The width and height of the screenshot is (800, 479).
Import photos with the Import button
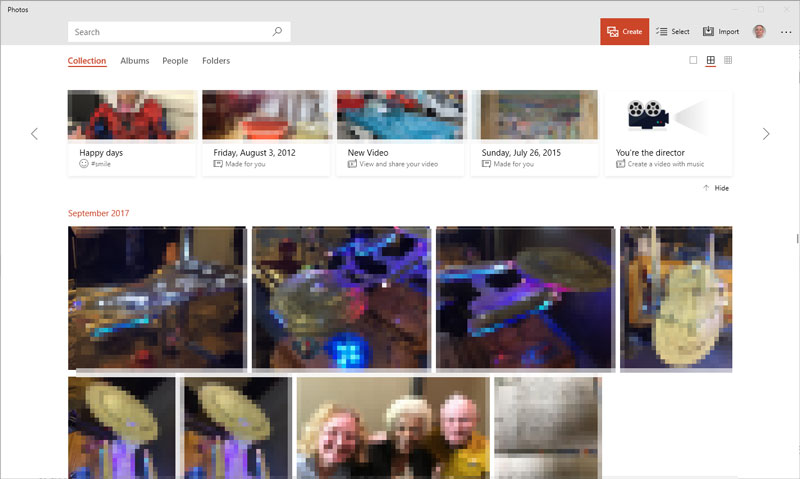pyautogui.click(x=721, y=32)
